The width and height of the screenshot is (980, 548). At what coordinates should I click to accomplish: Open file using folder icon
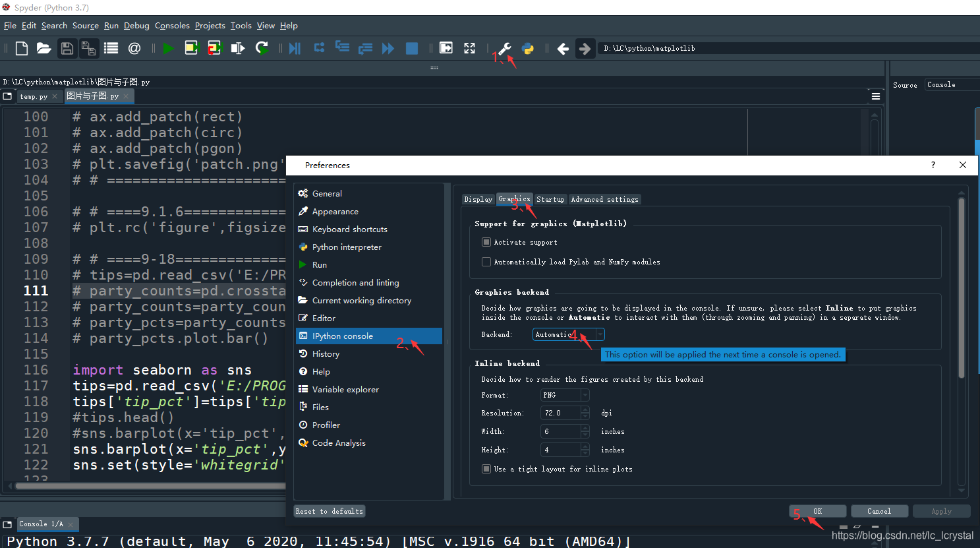[43, 48]
